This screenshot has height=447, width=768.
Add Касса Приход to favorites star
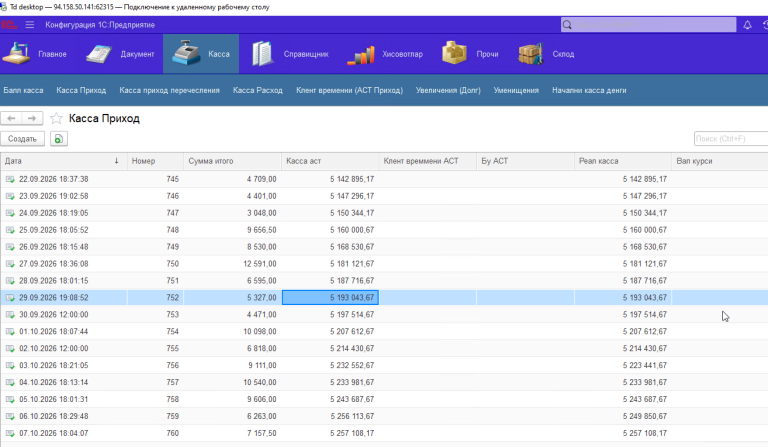(56, 118)
